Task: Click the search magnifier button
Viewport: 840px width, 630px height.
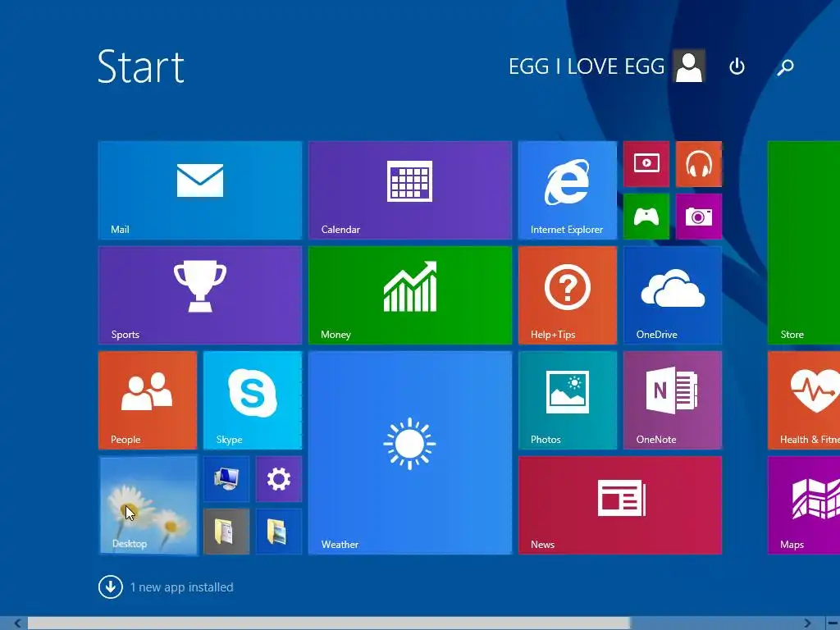Action: coord(785,66)
